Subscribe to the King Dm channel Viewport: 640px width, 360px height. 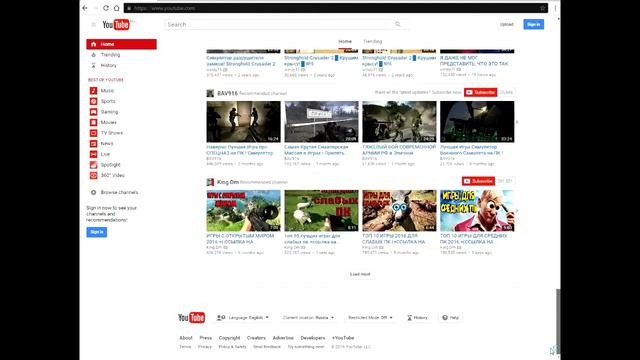(x=478, y=181)
